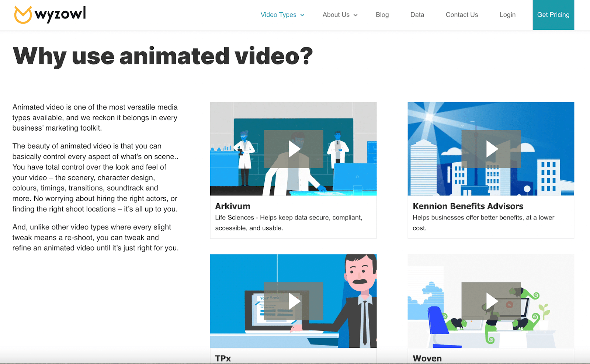Play the Kennion Benefits Advisors video
590x364 pixels.
tap(491, 149)
